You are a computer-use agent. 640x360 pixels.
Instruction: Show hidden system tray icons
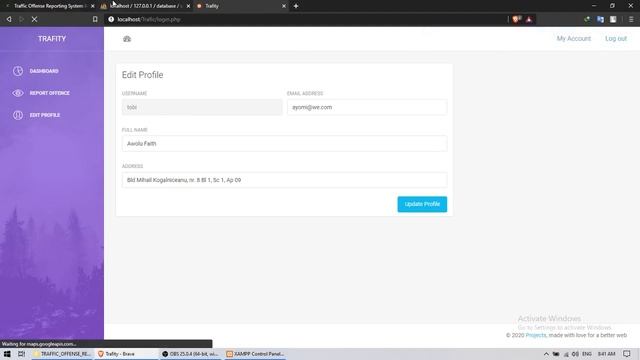tap(546, 354)
